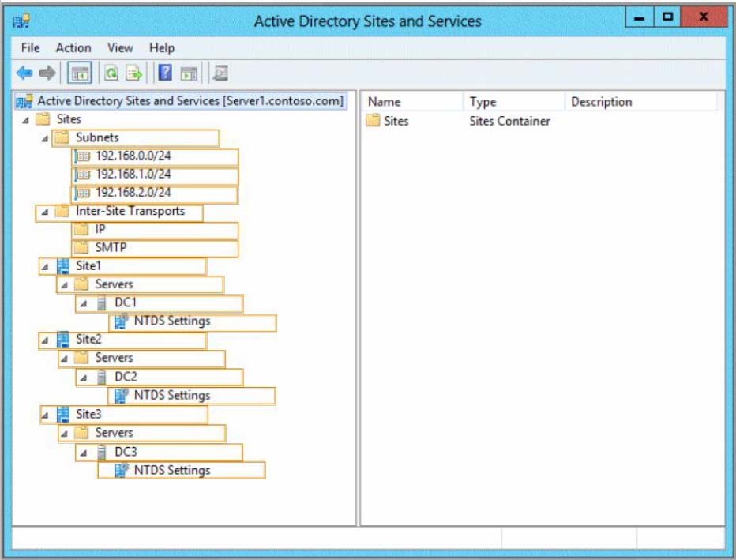The image size is (736, 560).
Task: Click the Forward arrow toolbar icon
Action: (x=47, y=73)
